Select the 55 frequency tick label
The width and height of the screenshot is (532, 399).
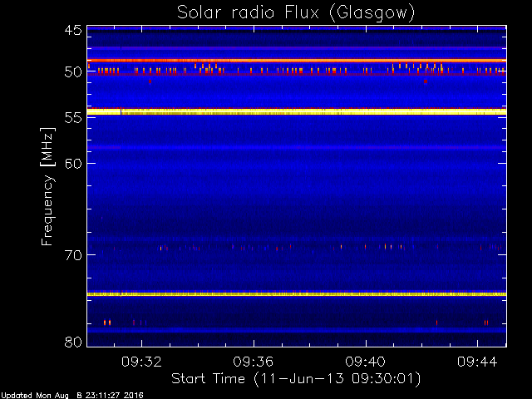tap(73, 118)
